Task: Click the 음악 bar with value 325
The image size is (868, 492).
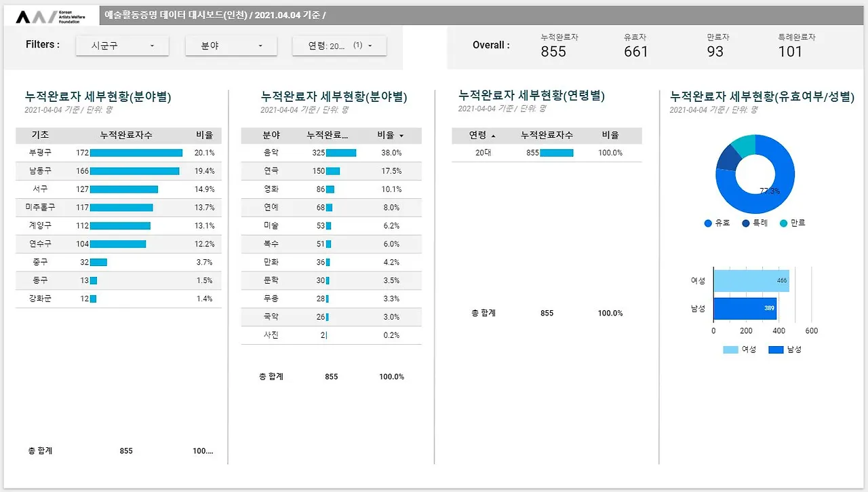Action: click(x=341, y=153)
